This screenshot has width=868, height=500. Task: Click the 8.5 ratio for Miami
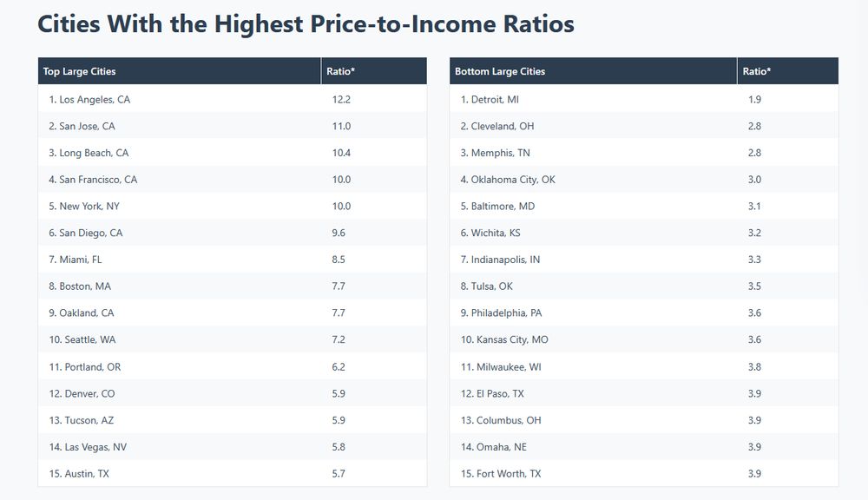click(339, 260)
